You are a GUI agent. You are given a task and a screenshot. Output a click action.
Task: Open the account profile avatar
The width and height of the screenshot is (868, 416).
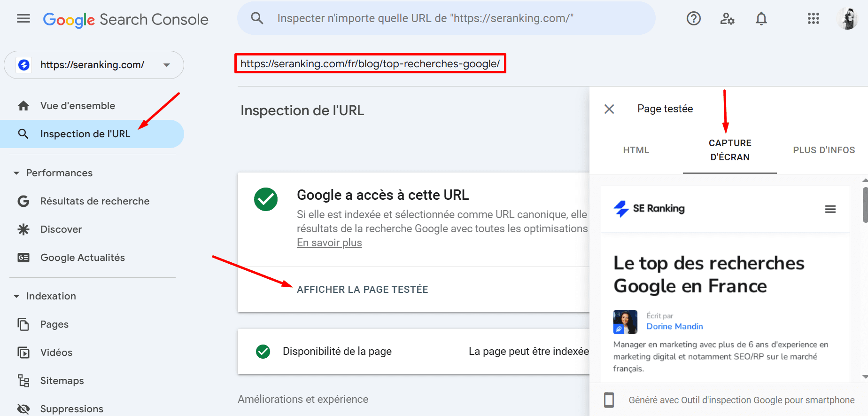pyautogui.click(x=848, y=19)
